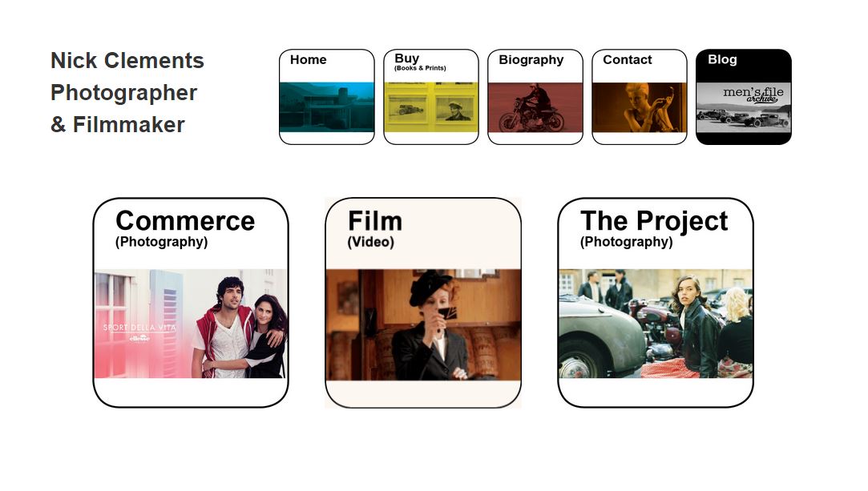Screen dimensions: 868x491
Task: Click the Nick Clements site title
Action: tap(127, 60)
